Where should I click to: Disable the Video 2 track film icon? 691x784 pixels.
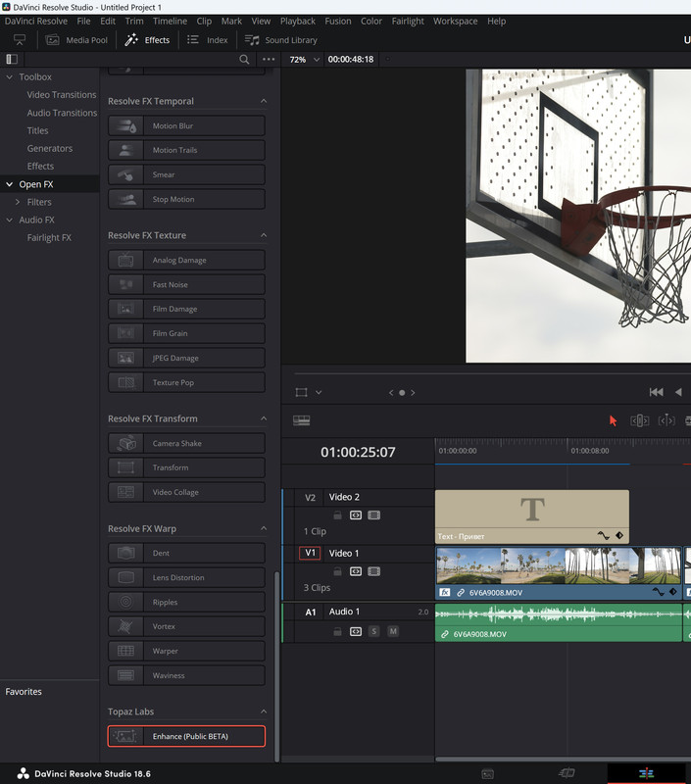pyautogui.click(x=374, y=515)
